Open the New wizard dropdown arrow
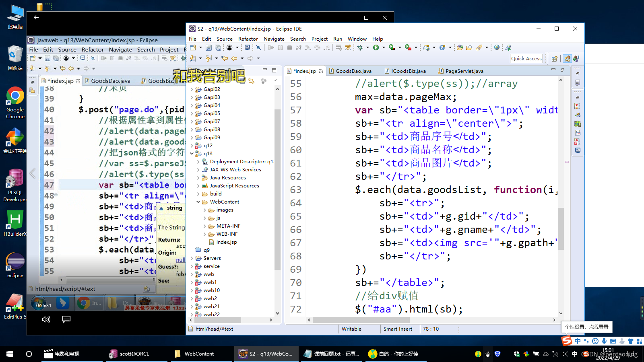The width and height of the screenshot is (644, 362). [200, 47]
